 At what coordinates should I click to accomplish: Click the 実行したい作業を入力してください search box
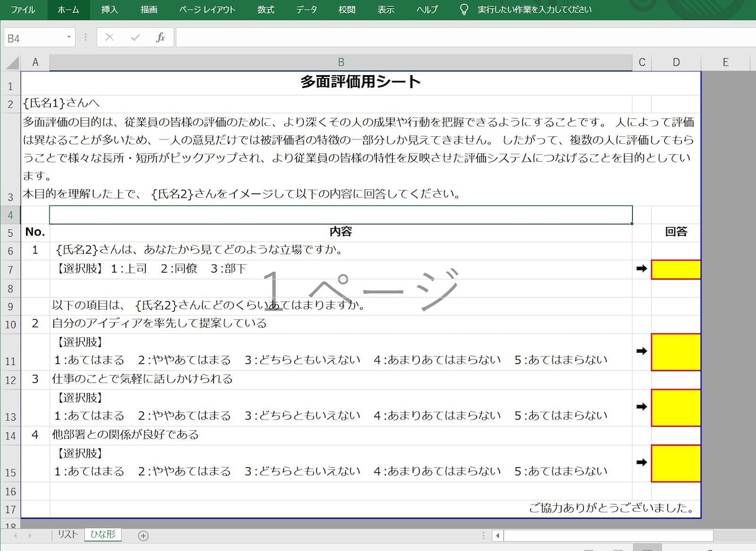[x=534, y=9]
